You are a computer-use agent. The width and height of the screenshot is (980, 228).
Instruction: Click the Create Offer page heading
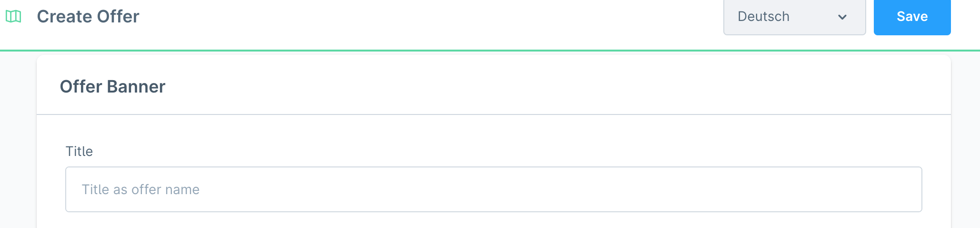[88, 17]
